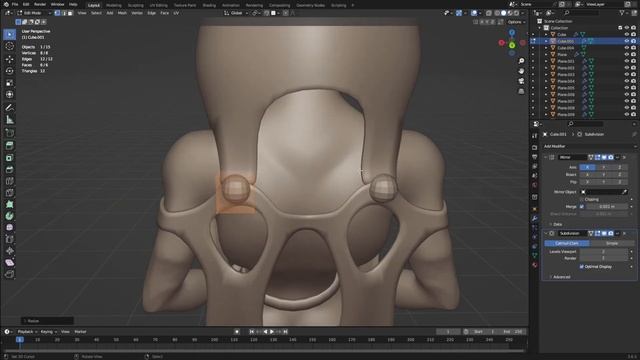The width and height of the screenshot is (640, 360).
Task: Click the Merge distance 0.001 m field
Action: click(x=607, y=207)
